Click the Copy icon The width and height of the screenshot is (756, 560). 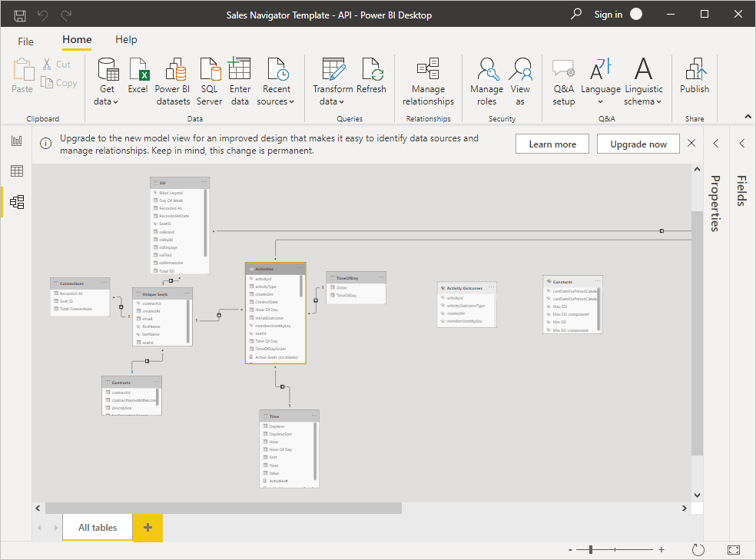point(47,82)
